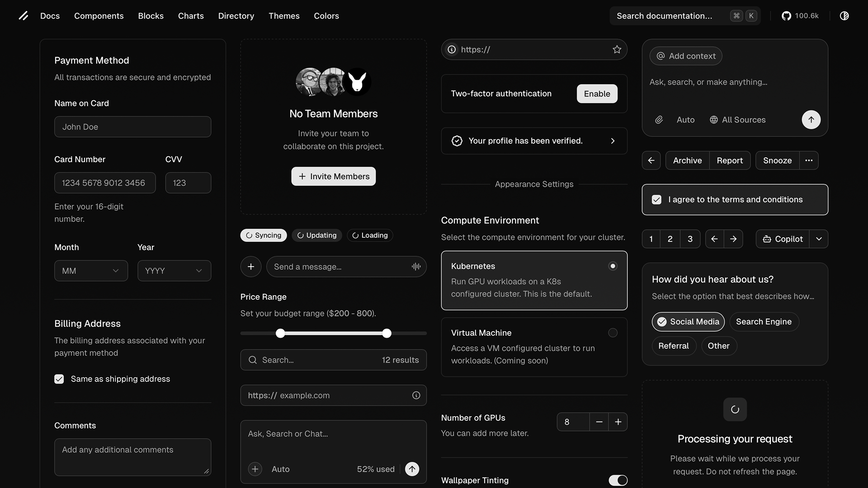Open the voice waveform icon in Send a message
The height and width of the screenshot is (488, 868).
tap(415, 267)
